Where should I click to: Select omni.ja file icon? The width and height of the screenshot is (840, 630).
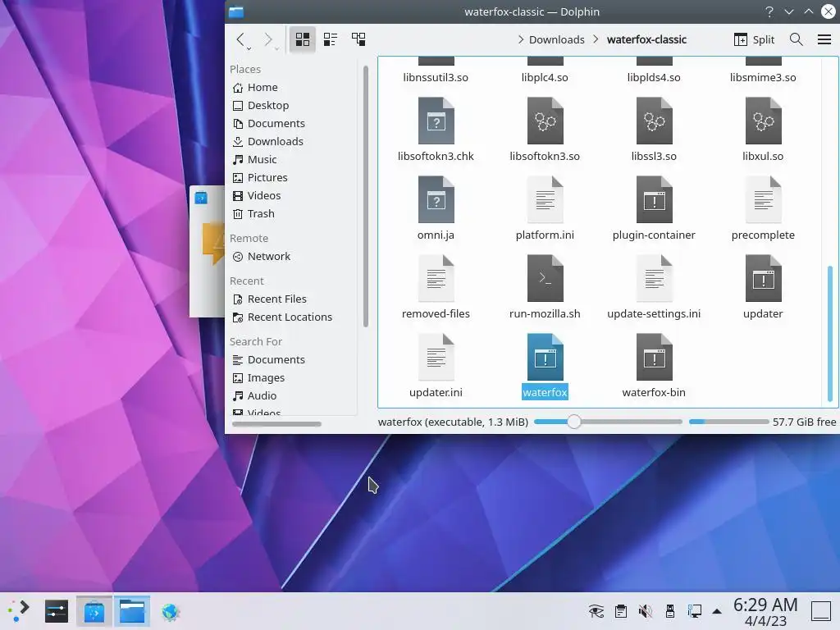(x=436, y=199)
